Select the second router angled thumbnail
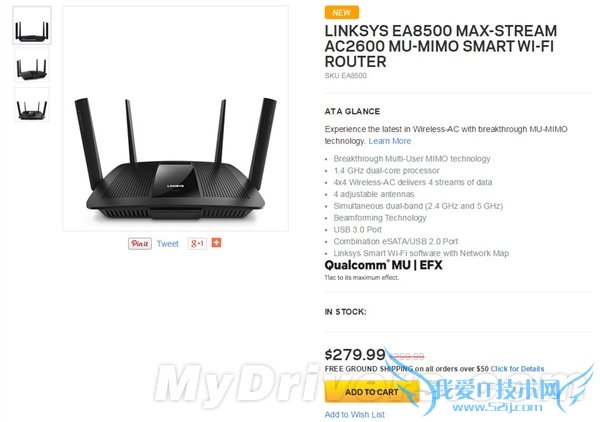This screenshot has height=422, width=600. tap(32, 65)
